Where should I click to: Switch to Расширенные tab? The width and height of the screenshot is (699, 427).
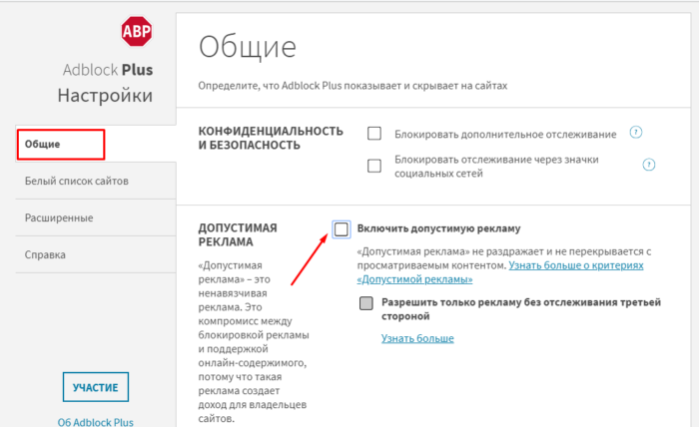[96, 218]
